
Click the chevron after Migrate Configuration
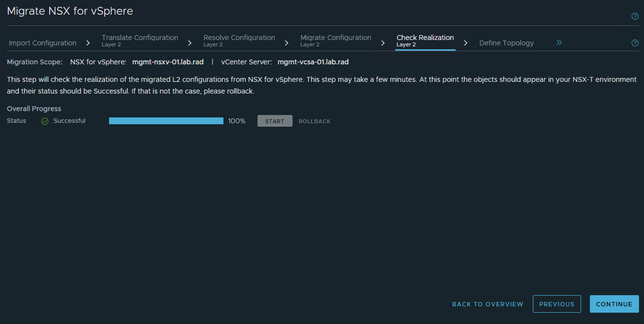(x=383, y=43)
